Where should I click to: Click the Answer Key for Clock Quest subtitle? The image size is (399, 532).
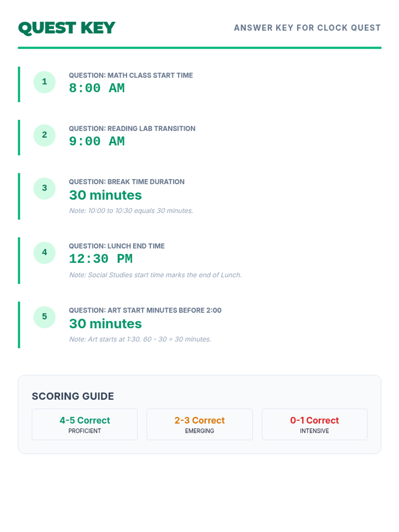pyautogui.click(x=307, y=28)
